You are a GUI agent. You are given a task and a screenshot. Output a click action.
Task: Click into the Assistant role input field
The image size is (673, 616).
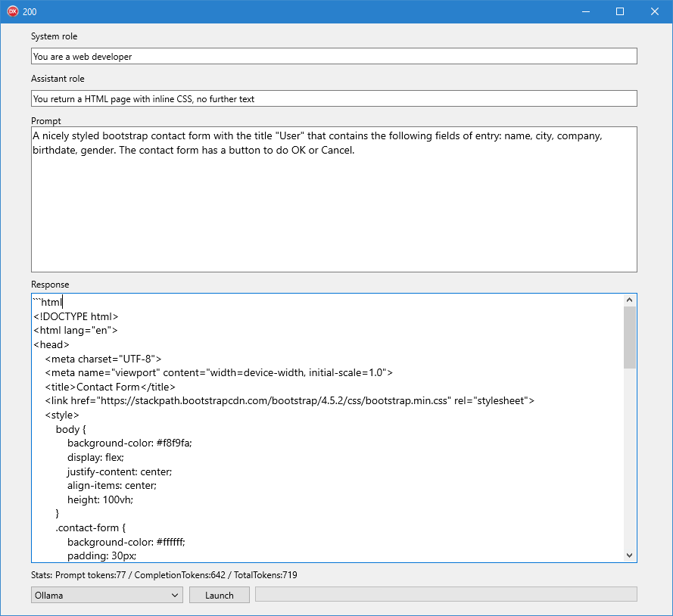pos(334,98)
